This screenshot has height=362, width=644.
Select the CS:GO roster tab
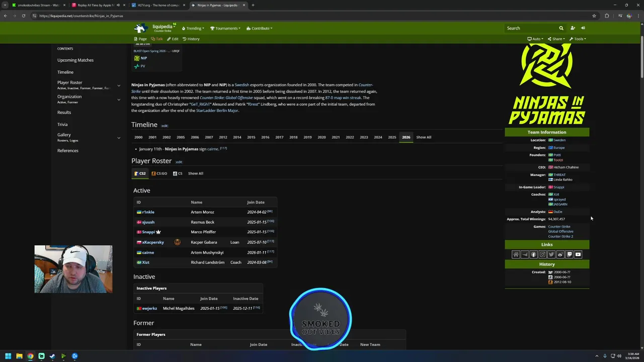pyautogui.click(x=159, y=173)
